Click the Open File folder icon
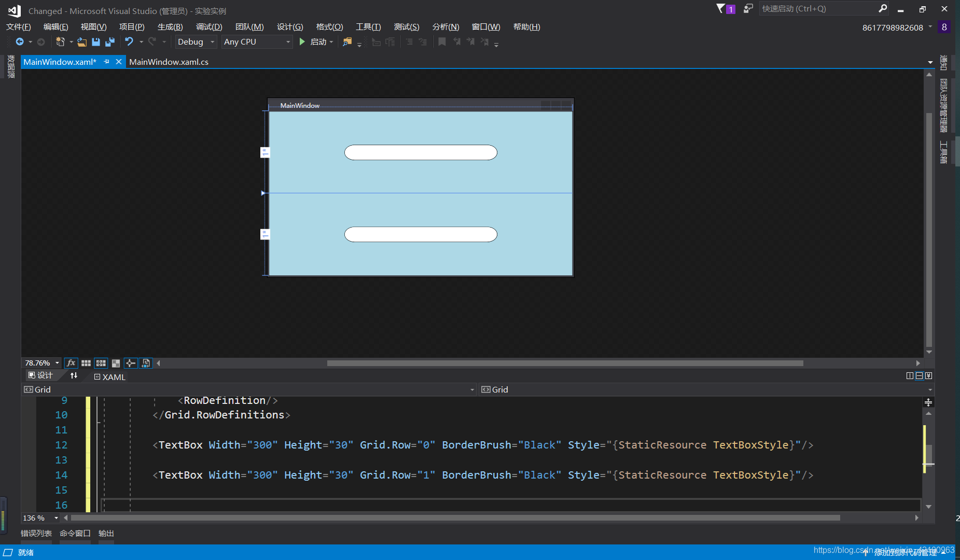The image size is (960, 560). [x=82, y=42]
